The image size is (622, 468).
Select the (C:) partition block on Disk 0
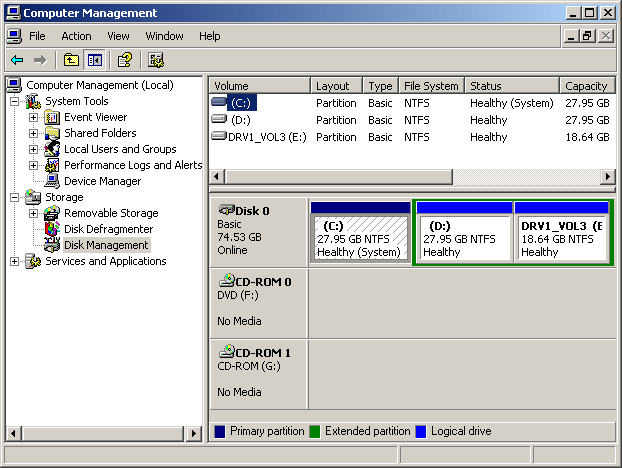(x=361, y=232)
